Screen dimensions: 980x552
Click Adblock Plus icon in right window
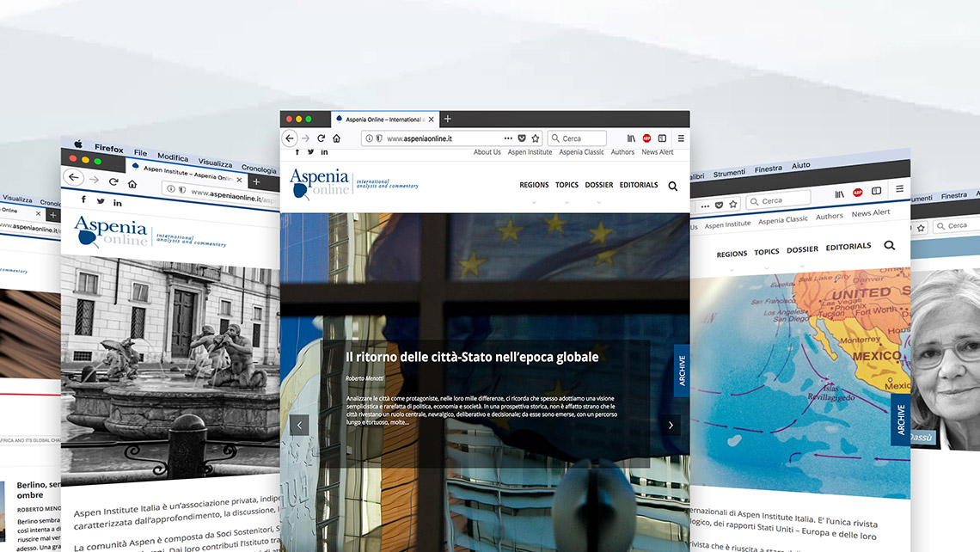[858, 192]
